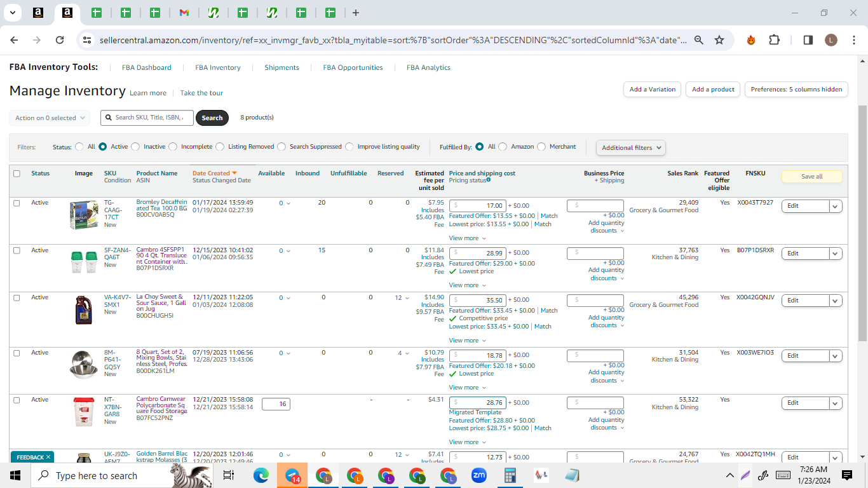Click the Pricing status info icon
This screenshot has height=488, width=868.
pyautogui.click(x=489, y=180)
